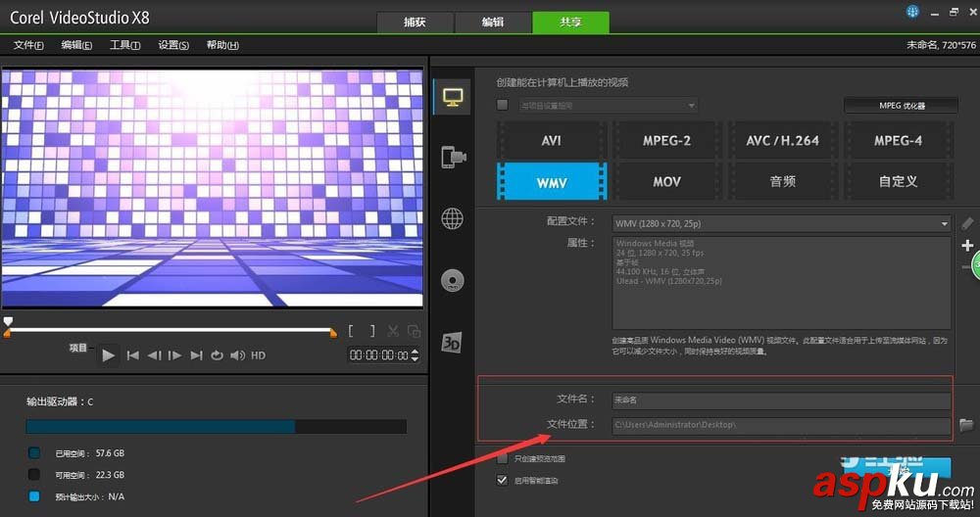Choose the 自定义 custom format
Screen dimensions: 980x517
tap(898, 182)
